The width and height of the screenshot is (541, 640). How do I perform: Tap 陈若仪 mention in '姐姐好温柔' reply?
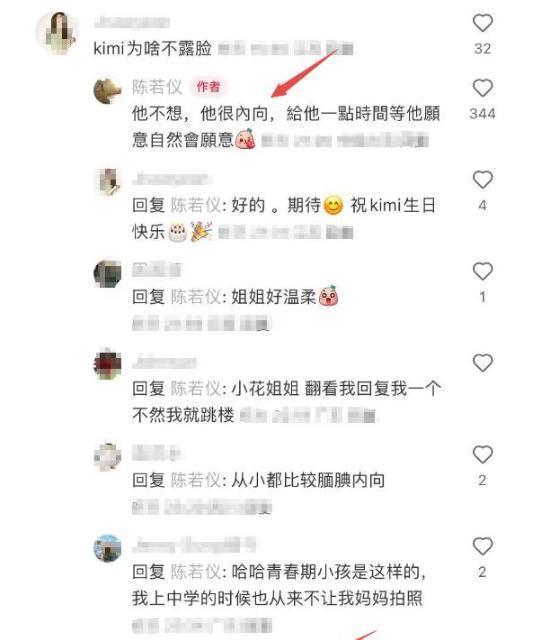[x=196, y=297]
